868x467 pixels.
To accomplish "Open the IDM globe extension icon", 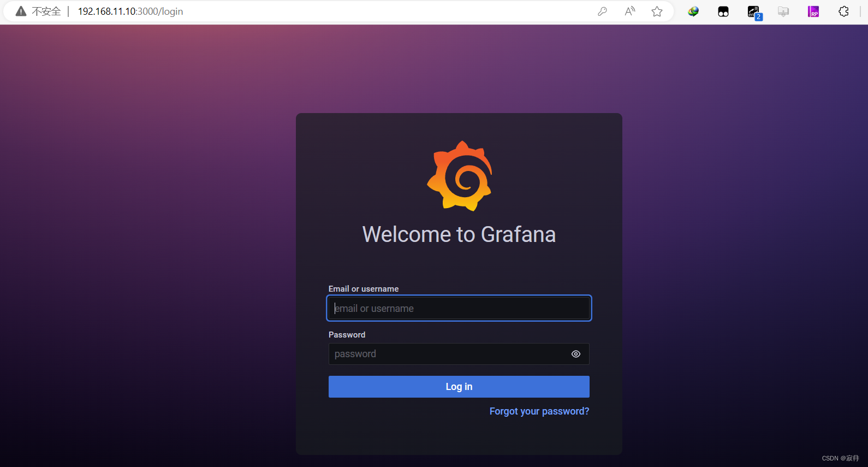I will (693, 11).
